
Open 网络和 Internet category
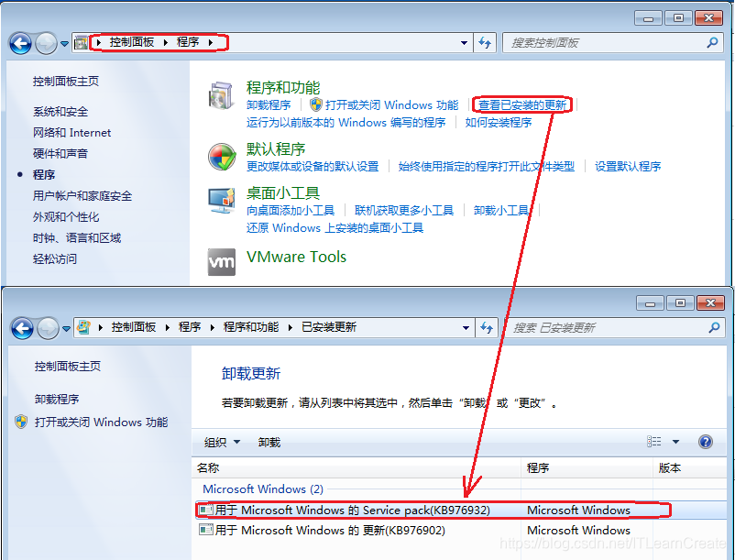point(71,133)
